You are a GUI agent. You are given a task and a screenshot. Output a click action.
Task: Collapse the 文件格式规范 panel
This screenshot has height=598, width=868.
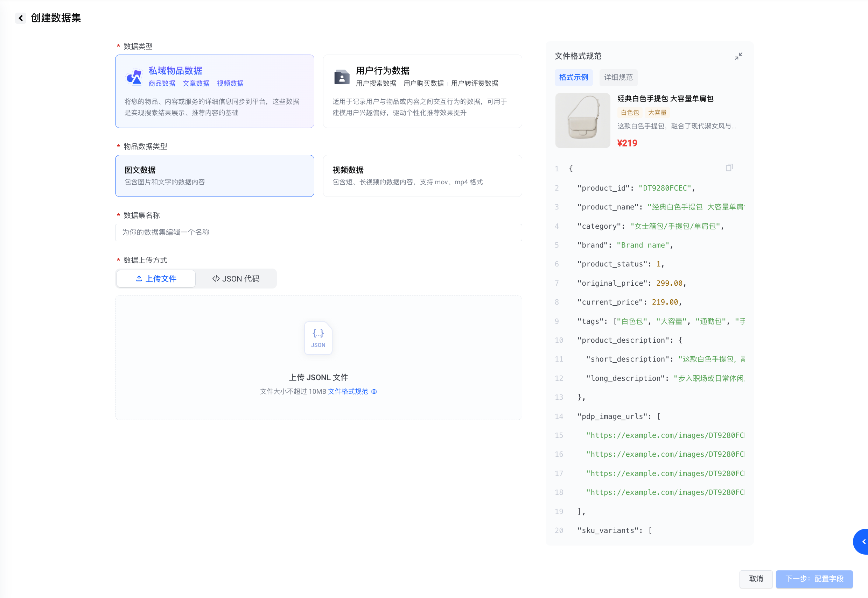[738, 56]
